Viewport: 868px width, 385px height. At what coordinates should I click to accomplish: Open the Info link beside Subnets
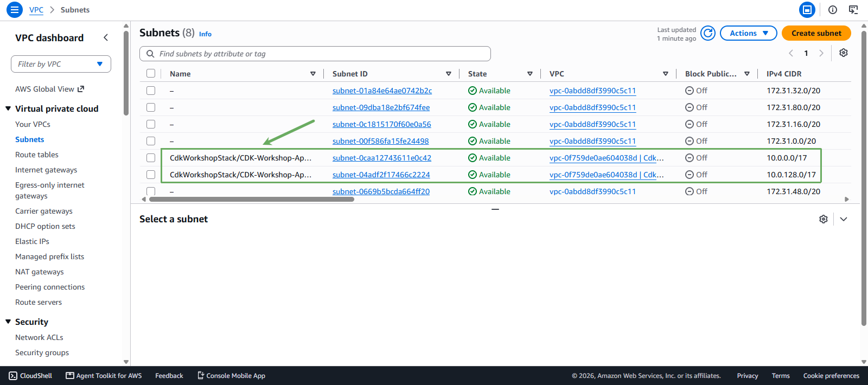coord(205,34)
